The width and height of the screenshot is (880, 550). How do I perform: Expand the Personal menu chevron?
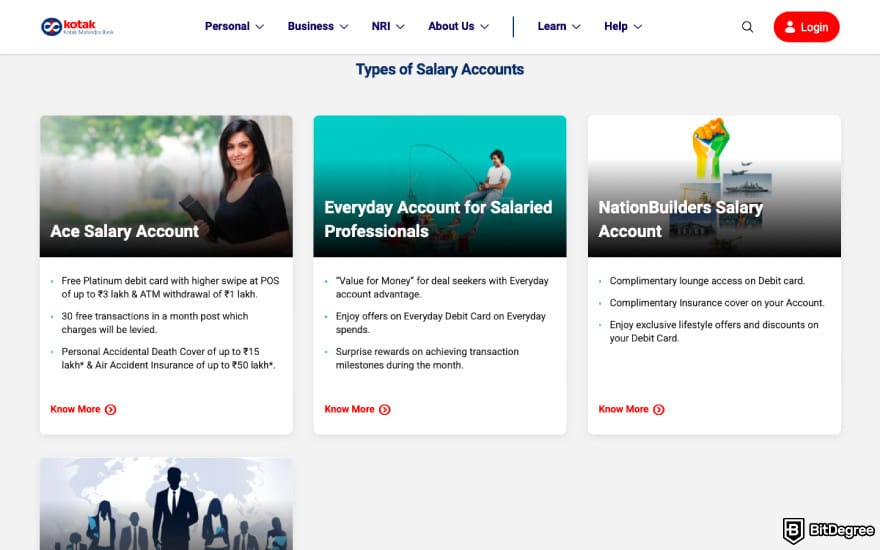pos(260,27)
